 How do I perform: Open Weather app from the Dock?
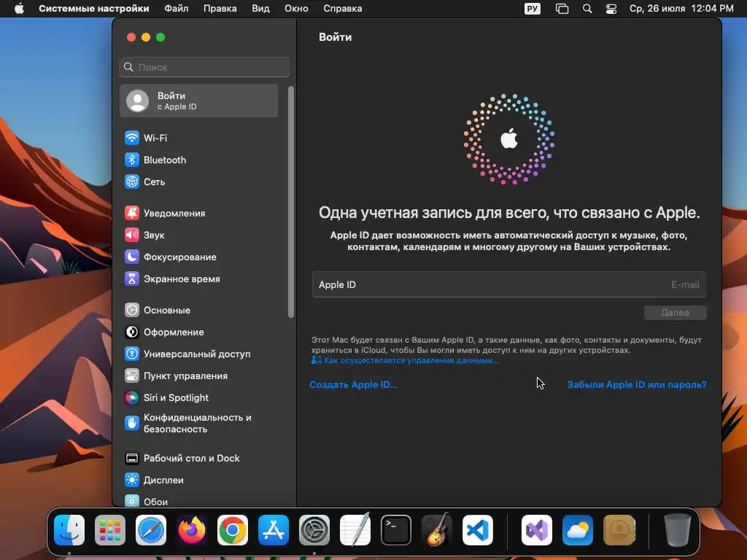click(x=578, y=531)
